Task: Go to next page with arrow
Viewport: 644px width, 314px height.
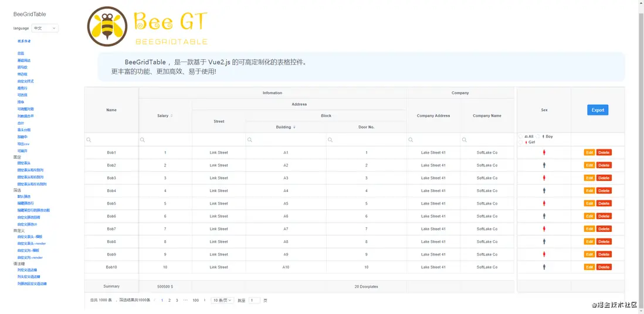Action: pos(205,301)
